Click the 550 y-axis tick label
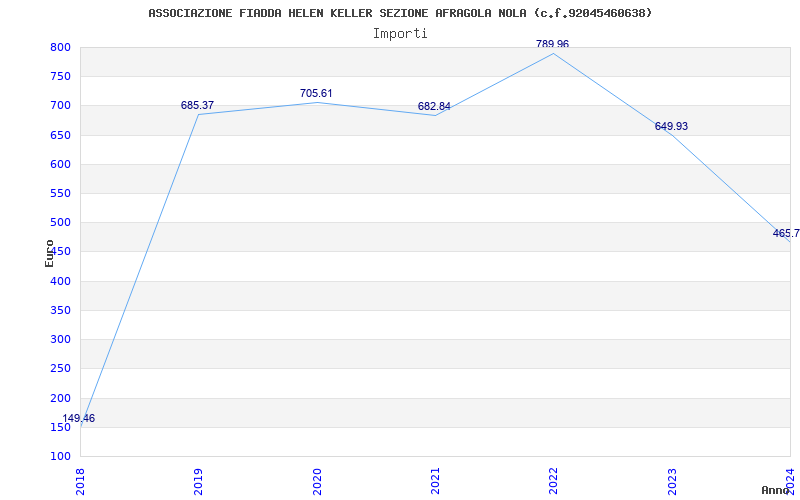The height and width of the screenshot is (500, 800). [x=60, y=193]
